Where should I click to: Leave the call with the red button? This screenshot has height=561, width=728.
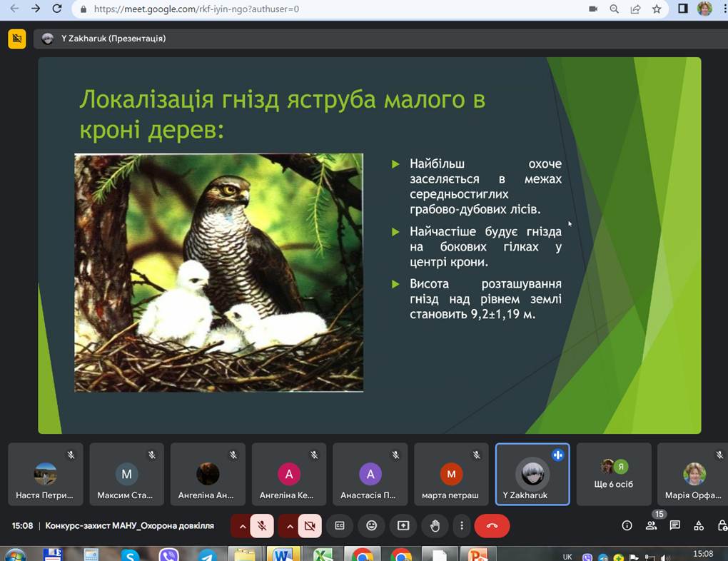[492, 525]
